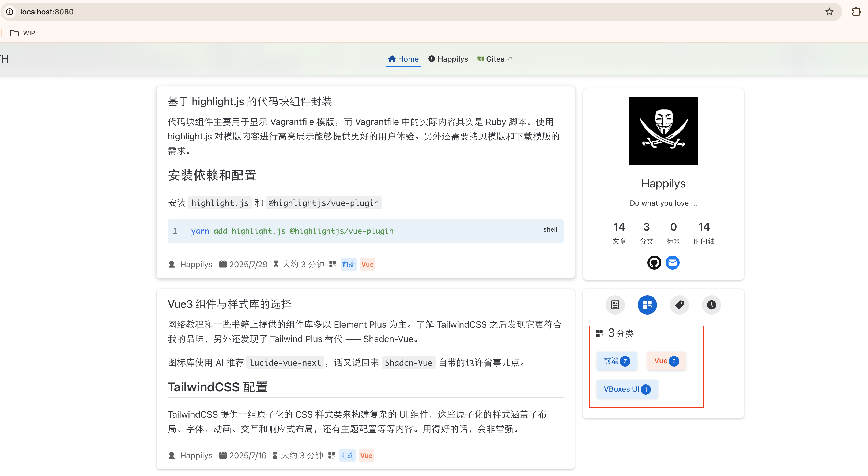This screenshot has height=476, width=868.
Task: Open the WIP bookmarks folder
Action: (x=22, y=33)
